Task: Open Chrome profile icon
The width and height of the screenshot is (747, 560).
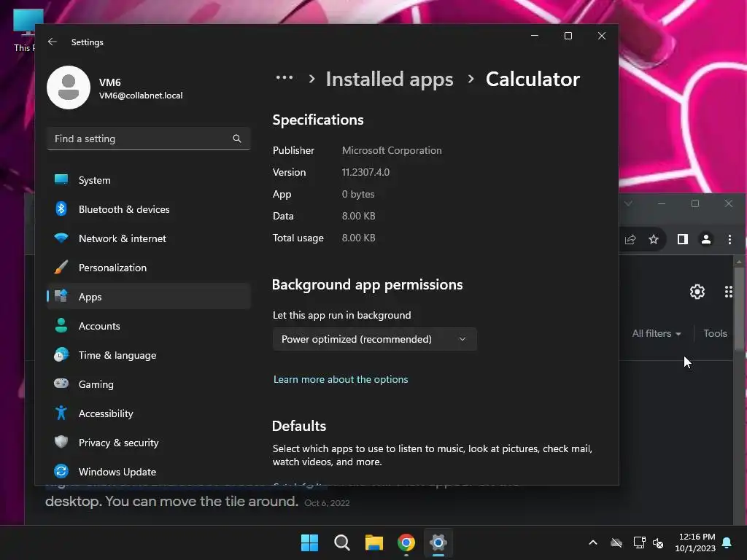Action: 706,239
